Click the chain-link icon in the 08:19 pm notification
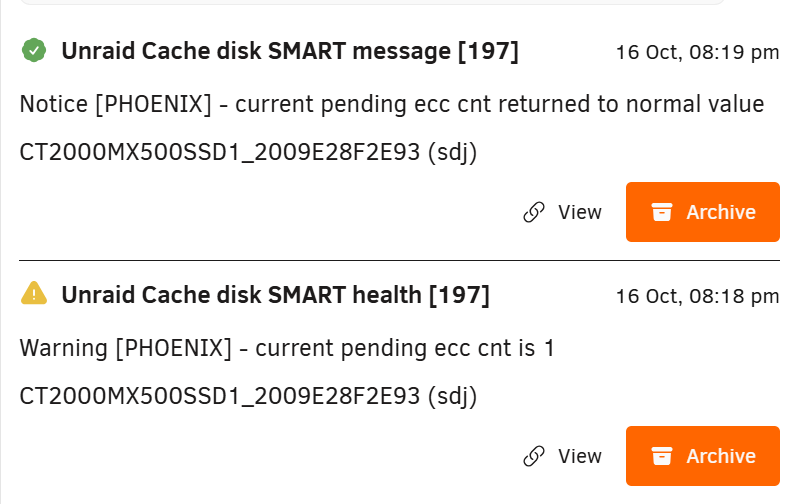Viewport: 794px width, 504px height. (534, 212)
